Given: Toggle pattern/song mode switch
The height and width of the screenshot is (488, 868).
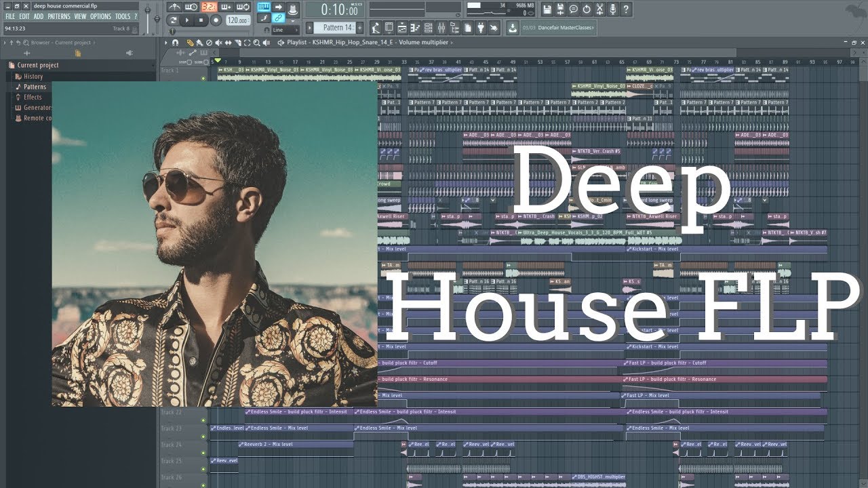Looking at the screenshot, I should [173, 20].
